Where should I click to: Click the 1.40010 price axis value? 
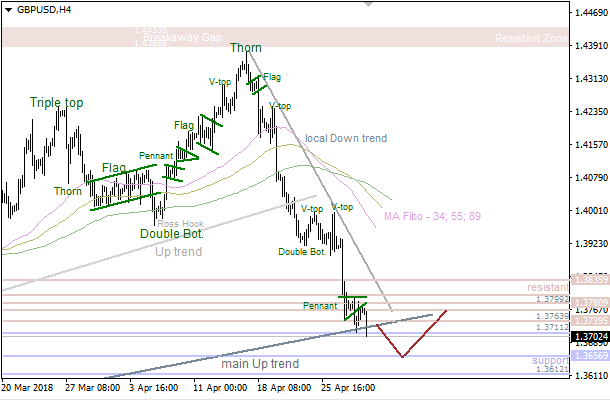coord(587,210)
